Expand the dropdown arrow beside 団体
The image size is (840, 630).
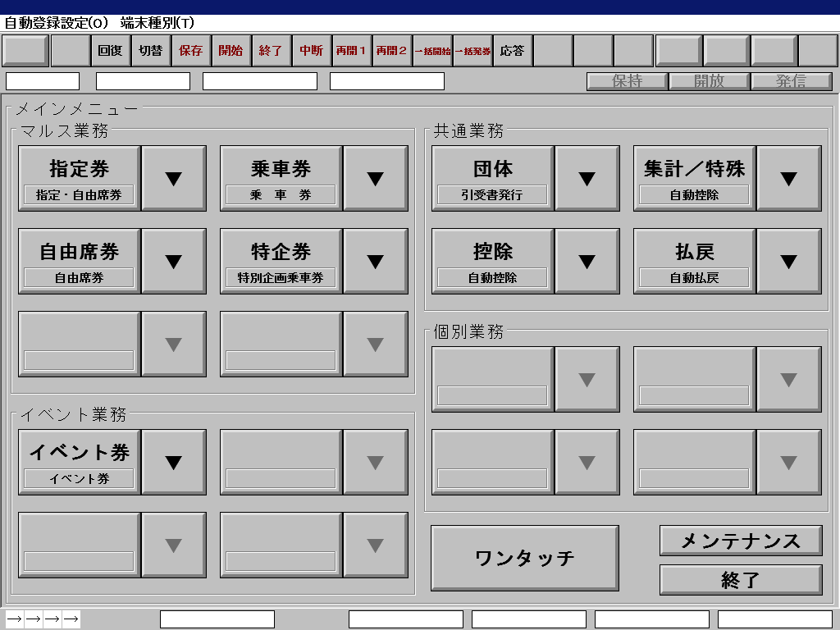(x=587, y=178)
